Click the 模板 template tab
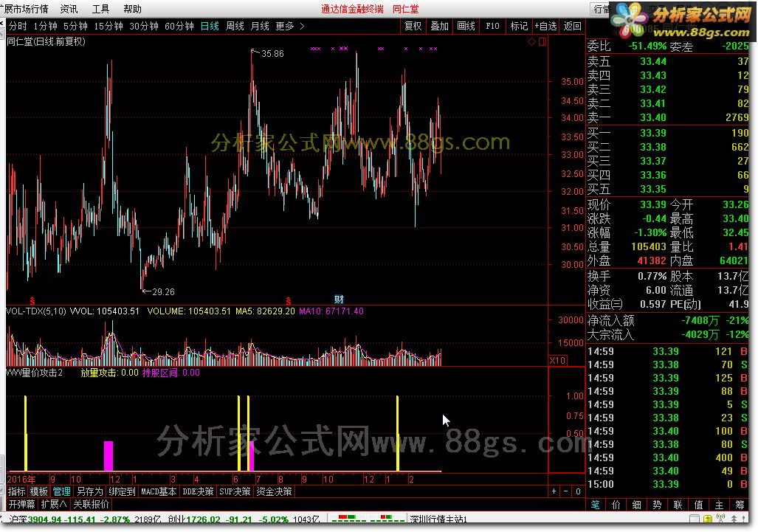The width and height of the screenshot is (758, 532). coord(38,491)
